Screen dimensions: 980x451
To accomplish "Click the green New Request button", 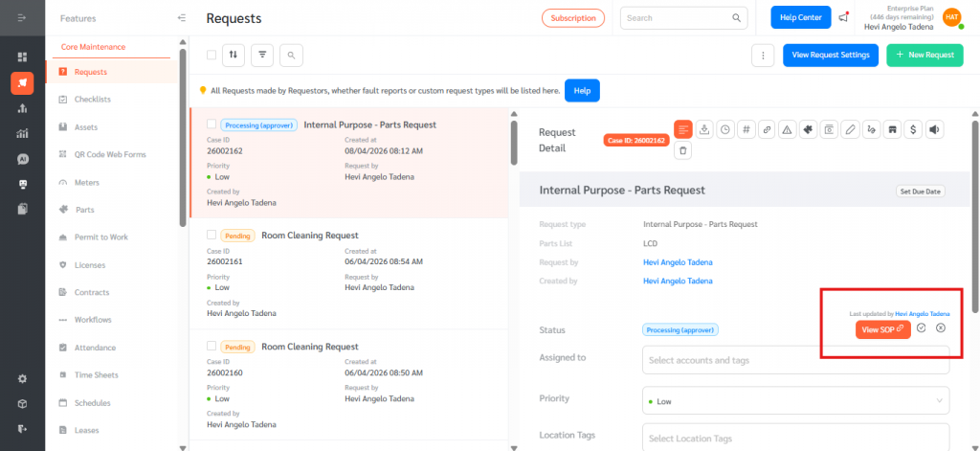I will [x=924, y=56].
